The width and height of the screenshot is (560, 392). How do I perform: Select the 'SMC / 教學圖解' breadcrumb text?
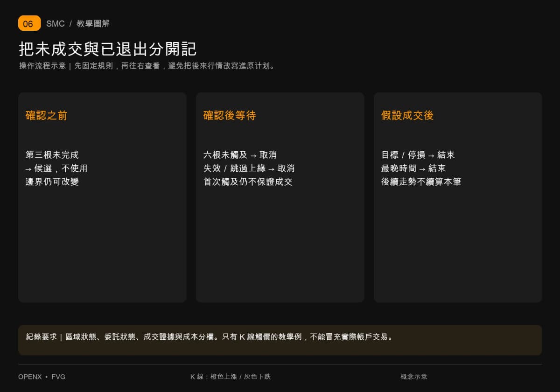pos(78,24)
